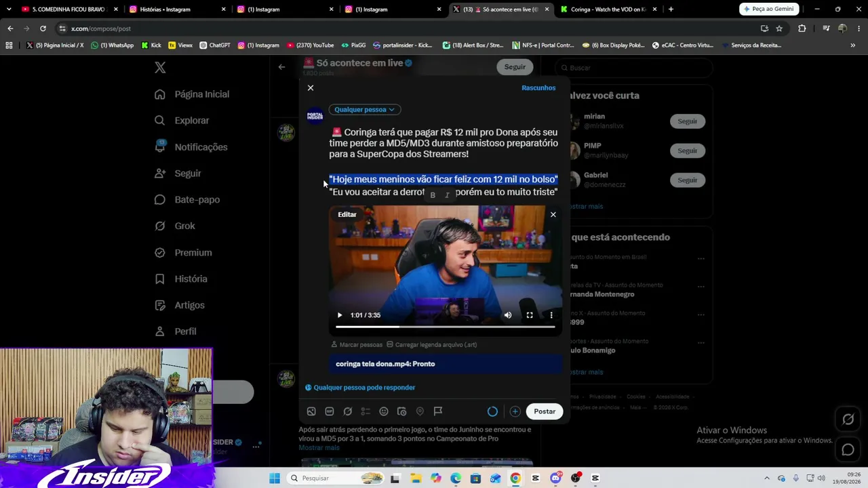
Task: Close the compose post dialog
Action: 311,88
